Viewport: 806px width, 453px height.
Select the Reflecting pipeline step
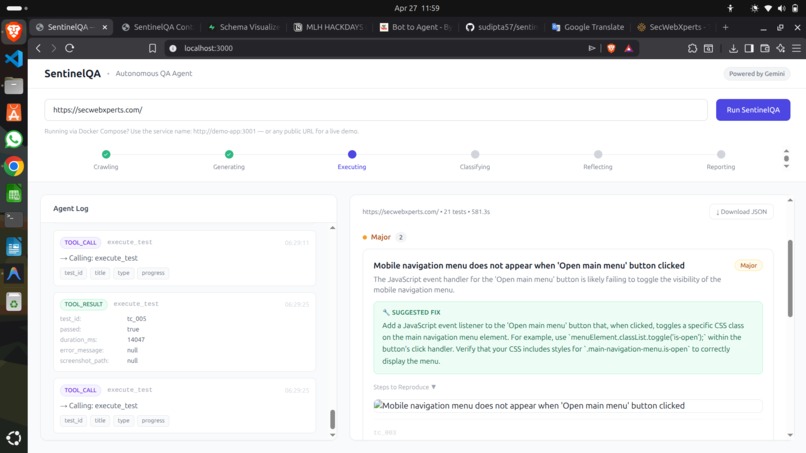(x=598, y=159)
